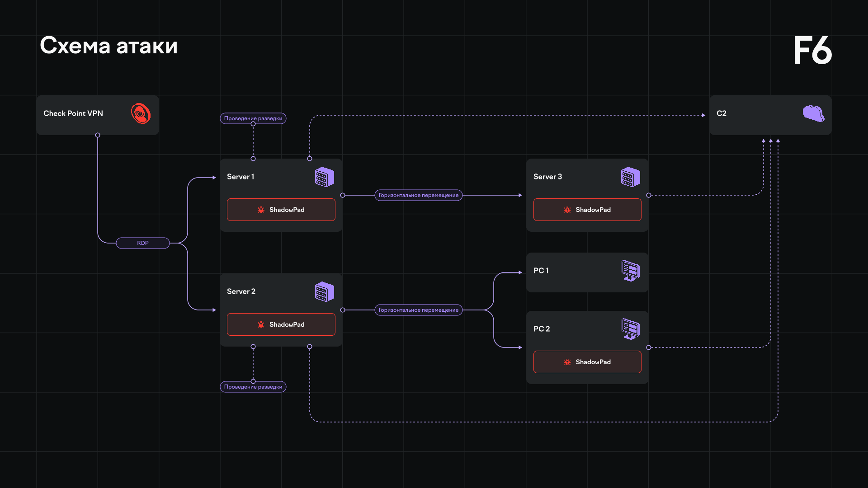Click the bug icon in Server 1 ShadowPad

[261, 210]
